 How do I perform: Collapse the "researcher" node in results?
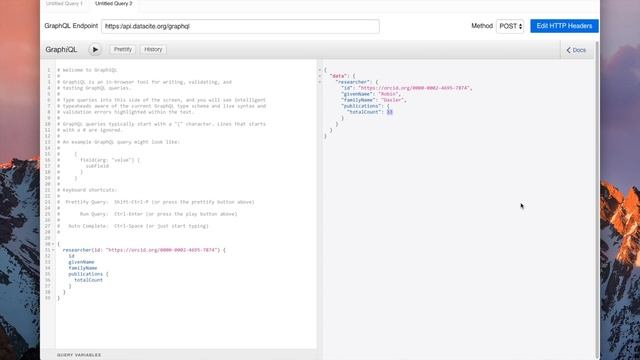320,82
